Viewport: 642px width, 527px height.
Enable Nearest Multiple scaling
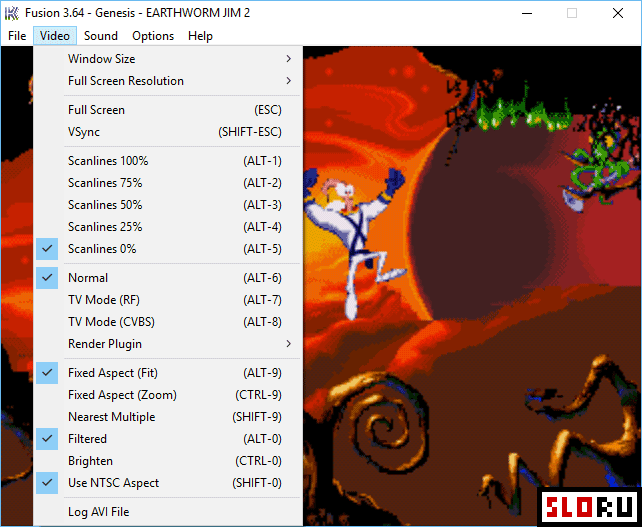(168, 417)
